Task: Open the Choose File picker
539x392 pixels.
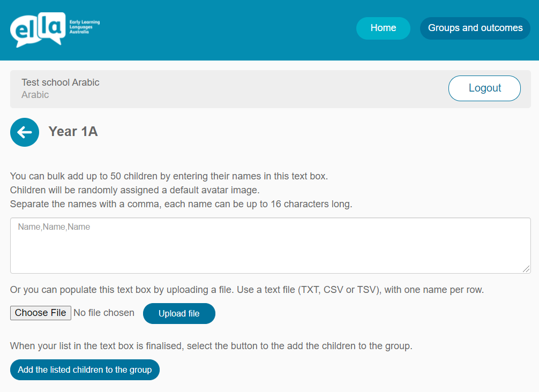Action: click(x=41, y=313)
